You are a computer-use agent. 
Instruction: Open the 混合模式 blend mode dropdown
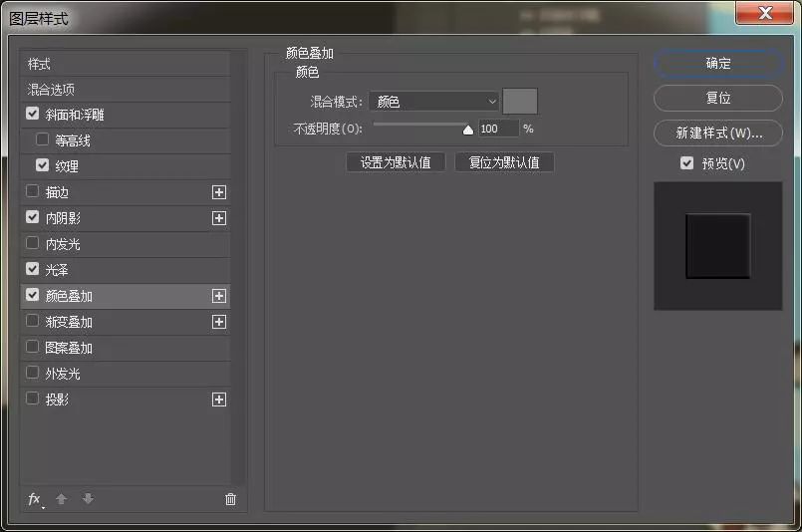tap(433, 101)
